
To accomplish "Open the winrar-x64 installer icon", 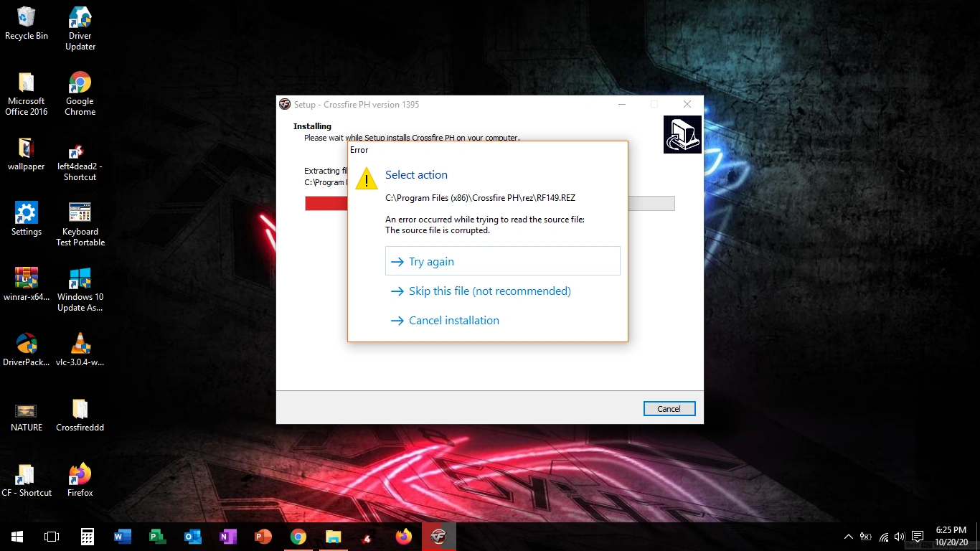I will pyautogui.click(x=26, y=278).
